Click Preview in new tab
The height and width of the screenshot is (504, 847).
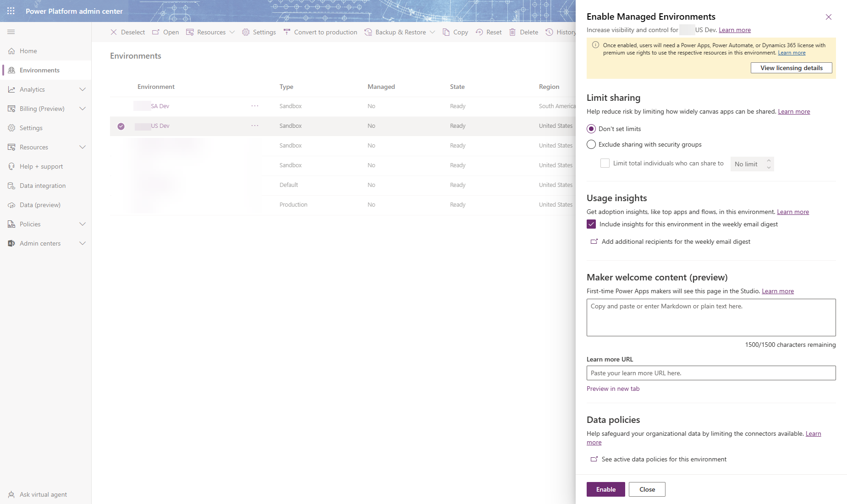(x=613, y=389)
